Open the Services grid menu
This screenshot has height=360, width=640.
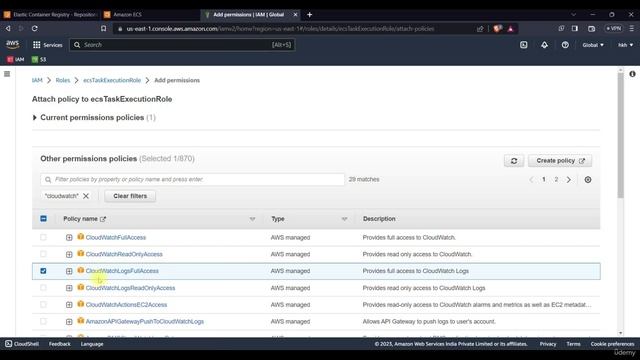click(47, 45)
